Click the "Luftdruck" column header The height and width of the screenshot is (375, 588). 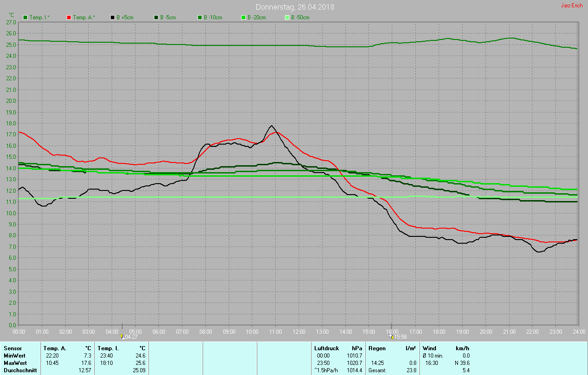pos(327,348)
